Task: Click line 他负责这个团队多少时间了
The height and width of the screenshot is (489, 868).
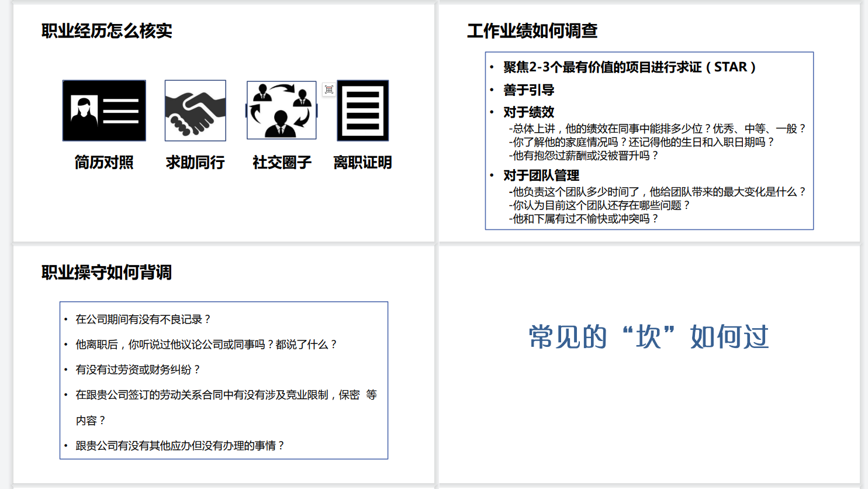Action: pos(658,192)
